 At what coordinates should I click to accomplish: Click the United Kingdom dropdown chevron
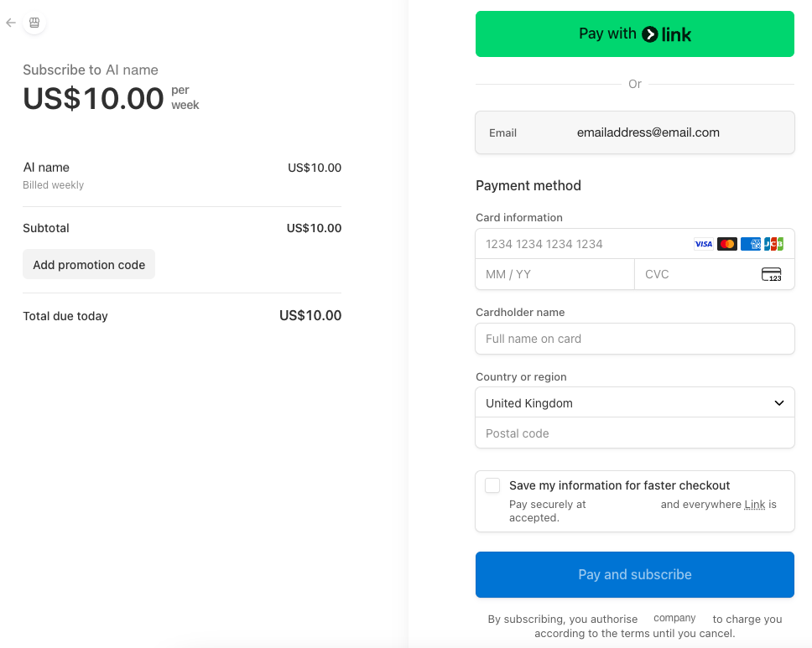click(778, 403)
